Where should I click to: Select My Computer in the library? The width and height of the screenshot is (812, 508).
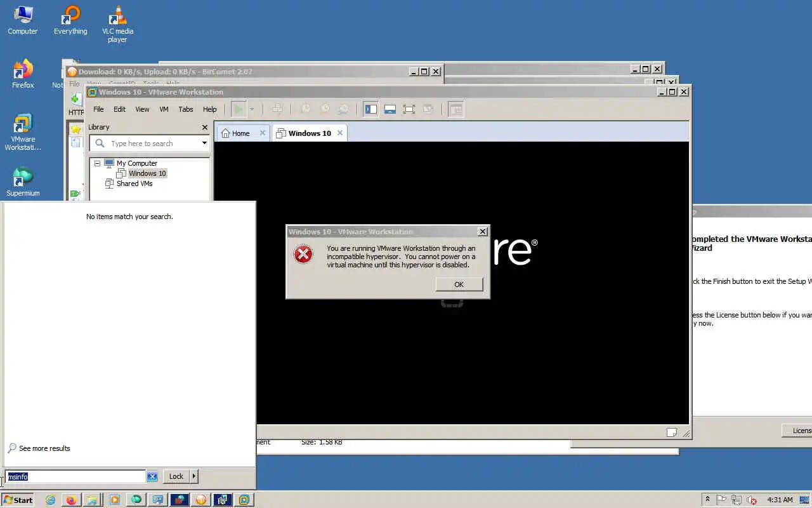pyautogui.click(x=136, y=163)
